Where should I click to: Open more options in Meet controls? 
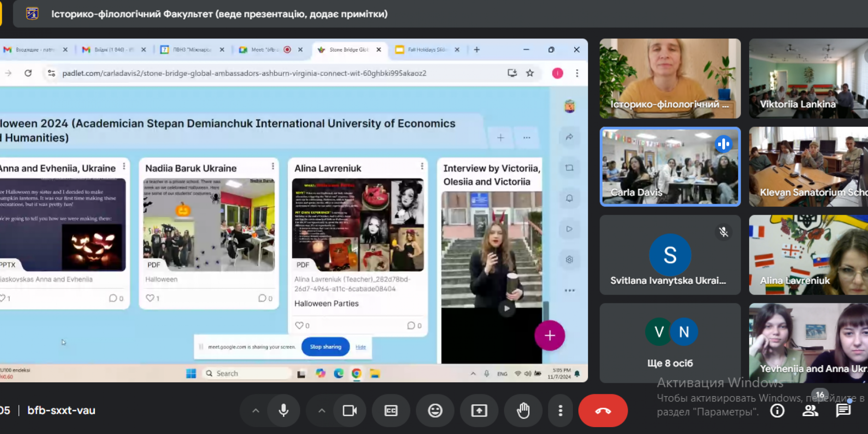[560, 410]
